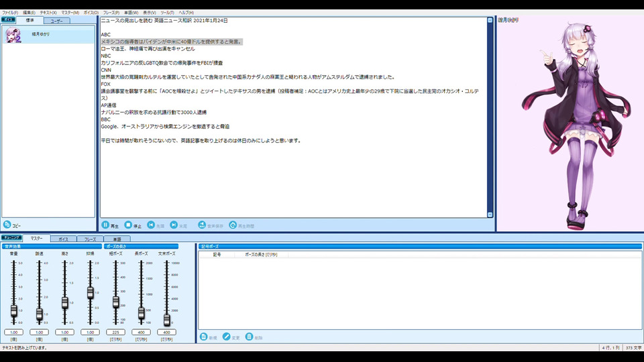Select the 結月ゆかり voice avatar
This screenshot has width=644, height=362.
13,35
